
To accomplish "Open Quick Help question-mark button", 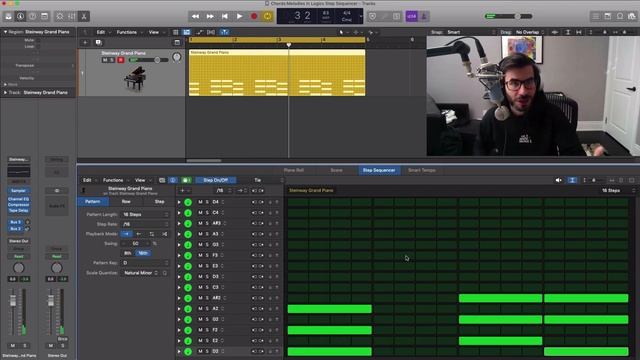I will point(32,16).
